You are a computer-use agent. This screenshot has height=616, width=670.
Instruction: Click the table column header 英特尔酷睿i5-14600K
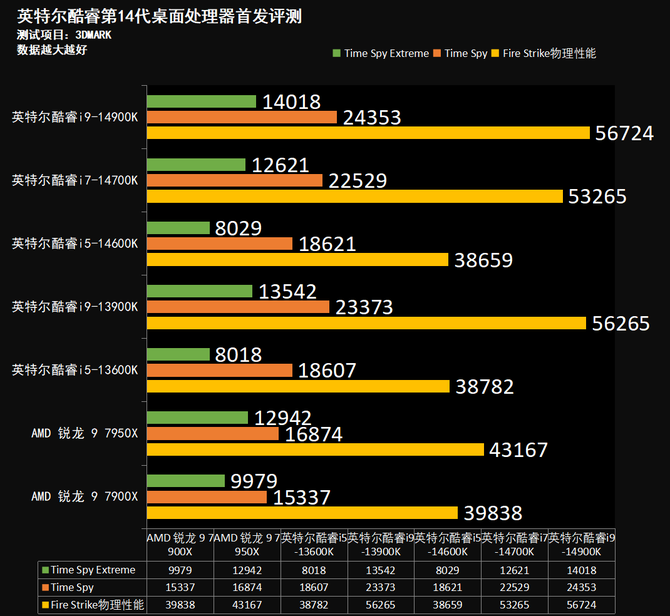click(447, 545)
